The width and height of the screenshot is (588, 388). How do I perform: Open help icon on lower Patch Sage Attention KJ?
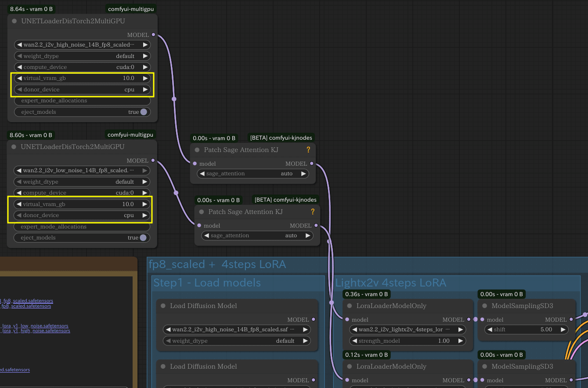pos(313,212)
